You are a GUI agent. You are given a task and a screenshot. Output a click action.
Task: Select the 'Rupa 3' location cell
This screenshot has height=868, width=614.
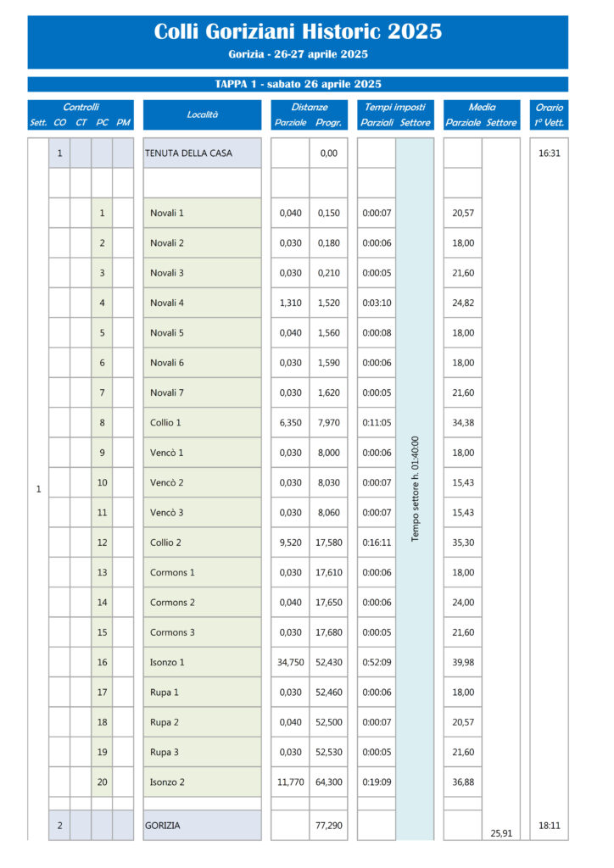coord(202,752)
